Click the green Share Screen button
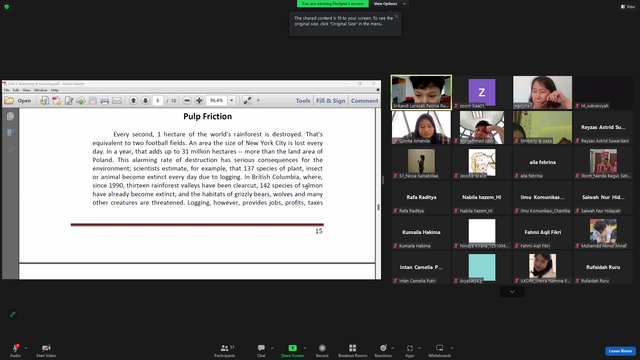 point(292,350)
